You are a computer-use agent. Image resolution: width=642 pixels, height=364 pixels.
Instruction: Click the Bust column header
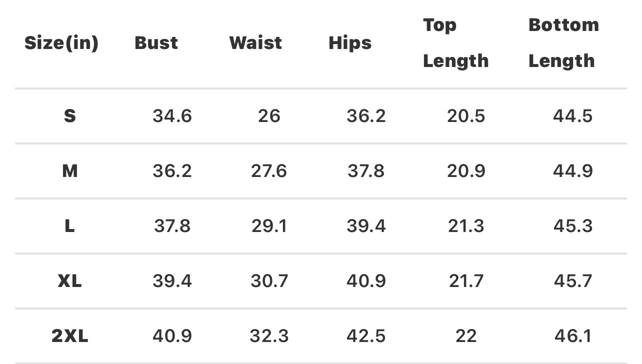(x=156, y=43)
